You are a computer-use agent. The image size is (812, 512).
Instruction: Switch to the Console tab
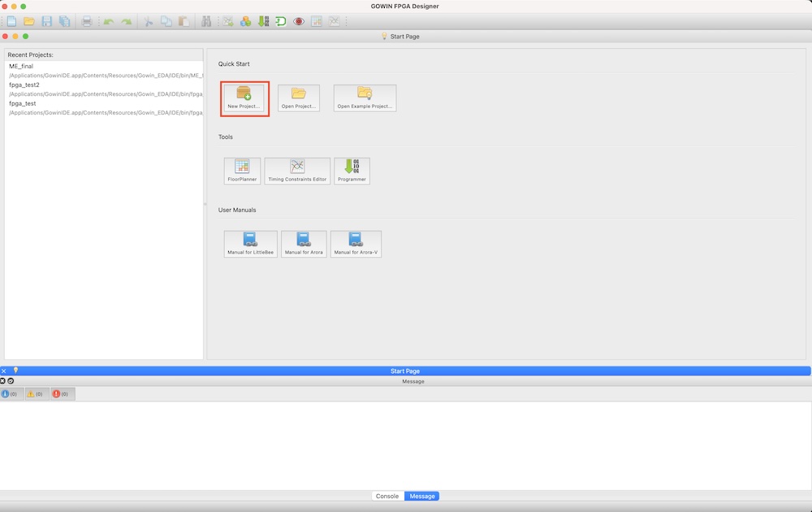[387, 496]
